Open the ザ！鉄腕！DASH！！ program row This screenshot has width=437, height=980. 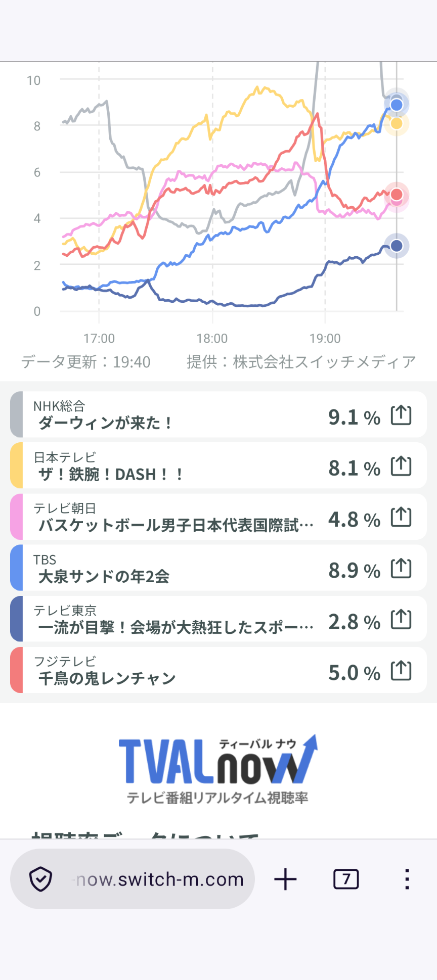tap(219, 465)
